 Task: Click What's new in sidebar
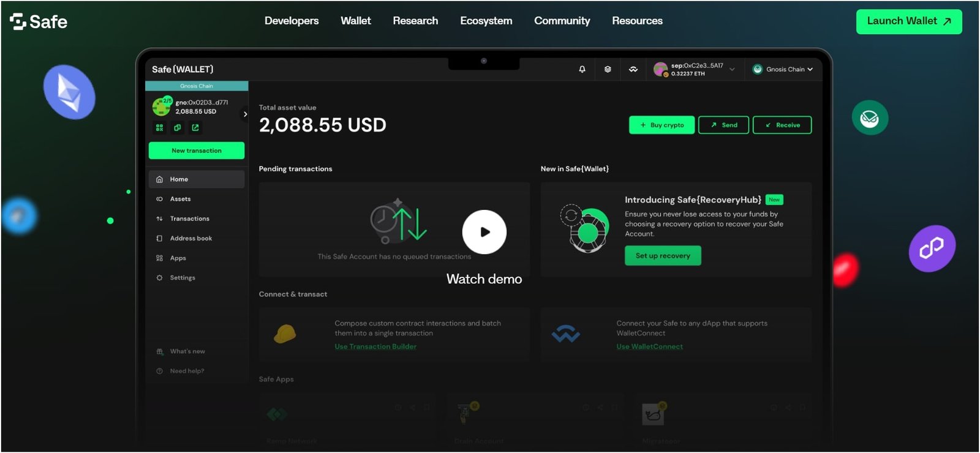(x=187, y=351)
